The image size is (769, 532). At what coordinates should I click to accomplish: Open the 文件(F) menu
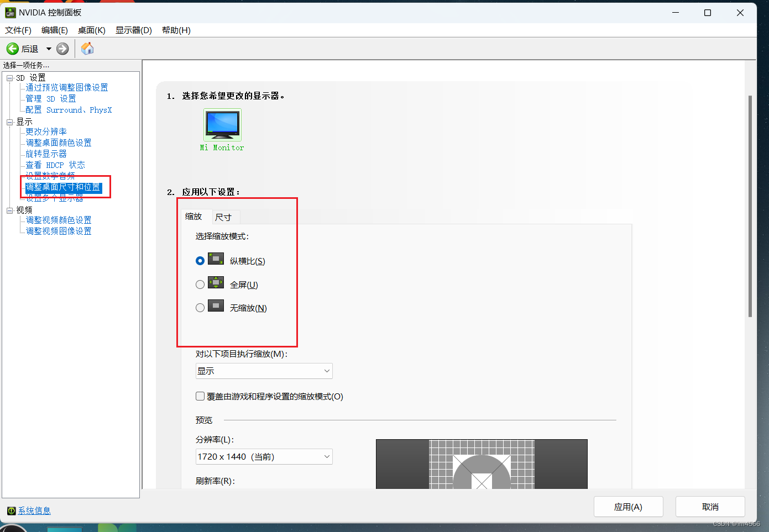pyautogui.click(x=18, y=30)
